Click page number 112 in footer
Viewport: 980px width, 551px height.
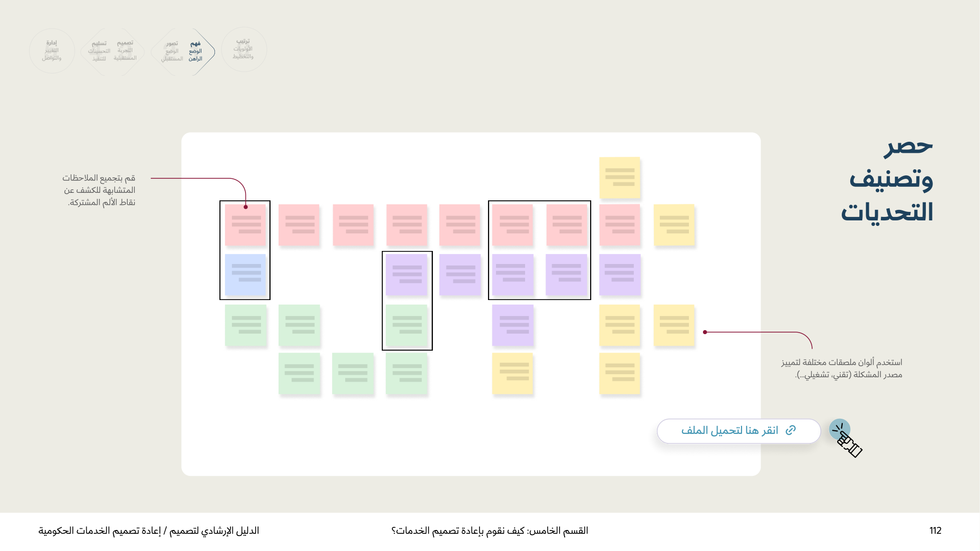935,530
